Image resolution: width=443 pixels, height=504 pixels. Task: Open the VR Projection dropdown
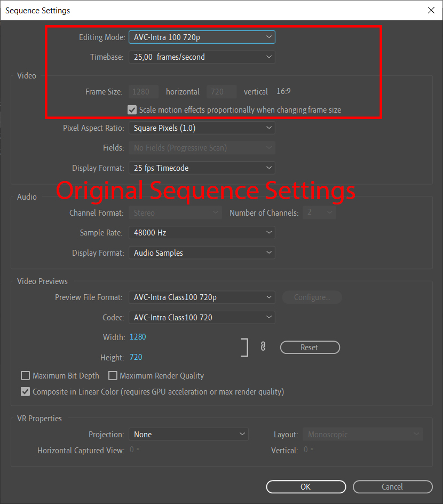pyautogui.click(x=188, y=435)
